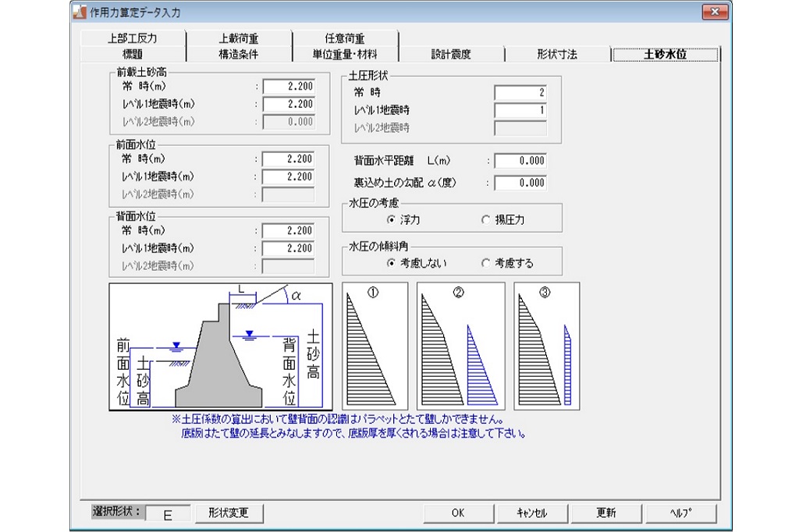Click the app icon in title bar
This screenshot has height=532, width=799.
point(80,12)
